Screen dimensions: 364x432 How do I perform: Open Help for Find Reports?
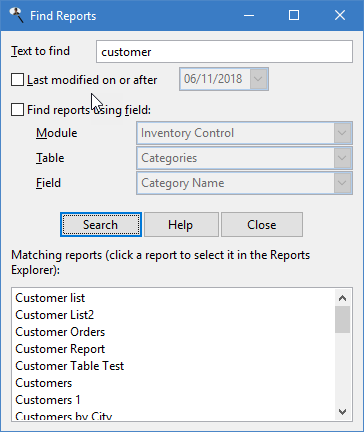tap(181, 225)
